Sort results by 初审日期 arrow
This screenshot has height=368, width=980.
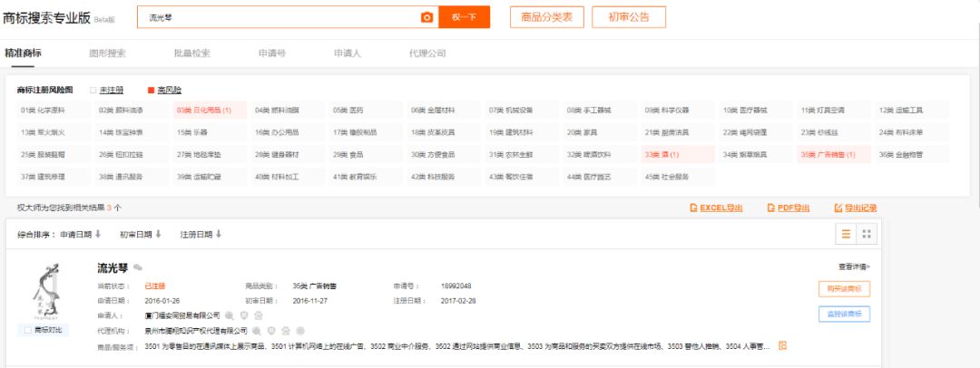(158, 235)
